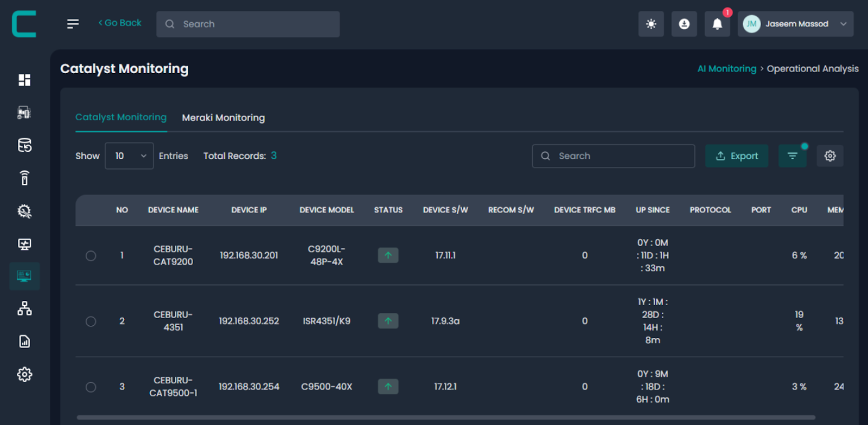This screenshot has width=868, height=425.
Task: Open the wireless remote sidebar icon
Action: [x=24, y=178]
